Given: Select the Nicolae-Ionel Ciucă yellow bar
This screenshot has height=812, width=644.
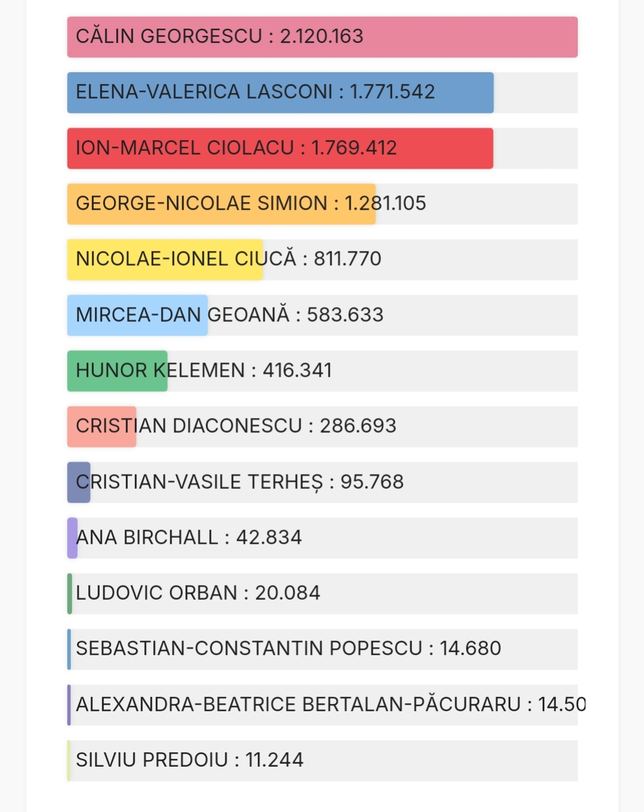Looking at the screenshot, I should [165, 259].
